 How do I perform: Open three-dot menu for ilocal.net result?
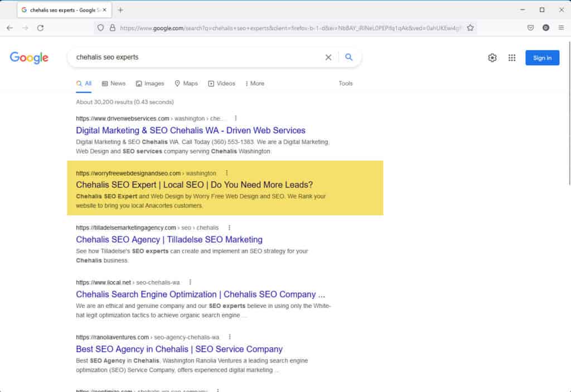pyautogui.click(x=190, y=282)
